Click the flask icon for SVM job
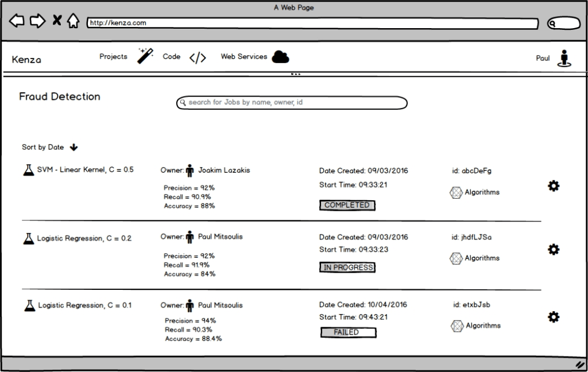This screenshot has height=372, width=588. tap(29, 170)
